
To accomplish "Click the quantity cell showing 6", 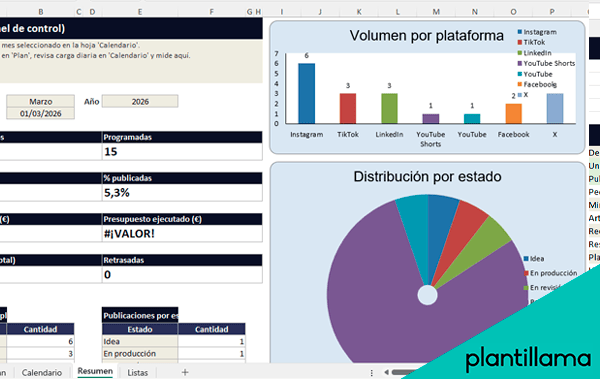I will pos(41,341).
